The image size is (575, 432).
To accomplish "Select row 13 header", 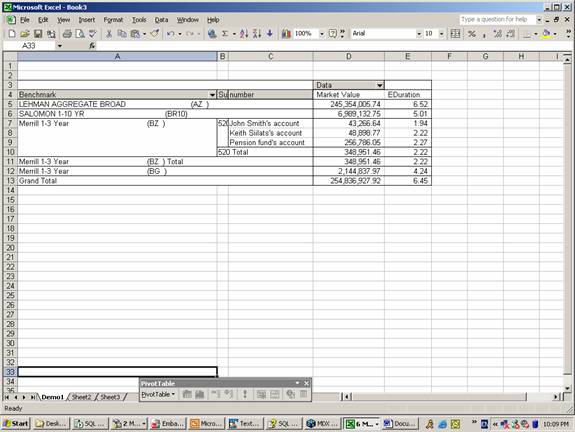I will click(10, 181).
